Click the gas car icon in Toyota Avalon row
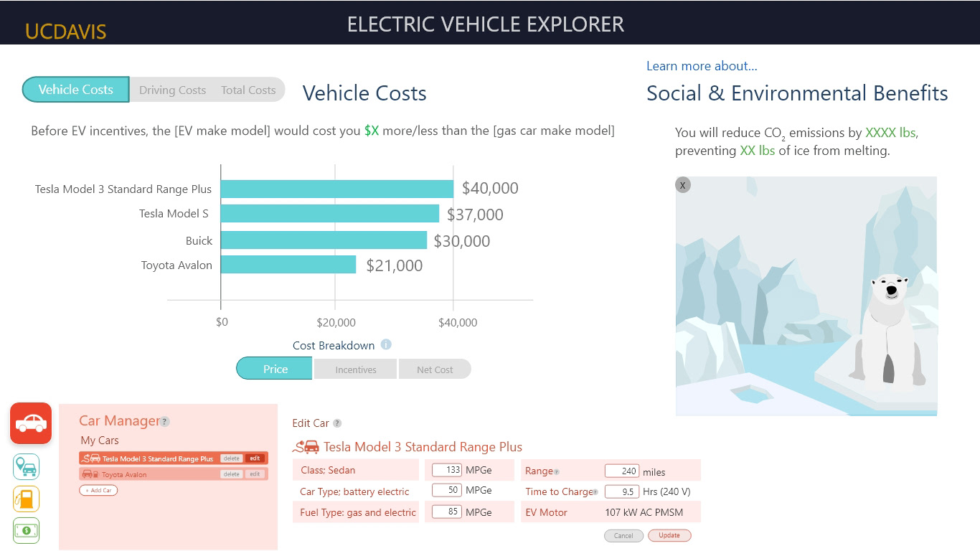980x551 pixels. (90, 474)
